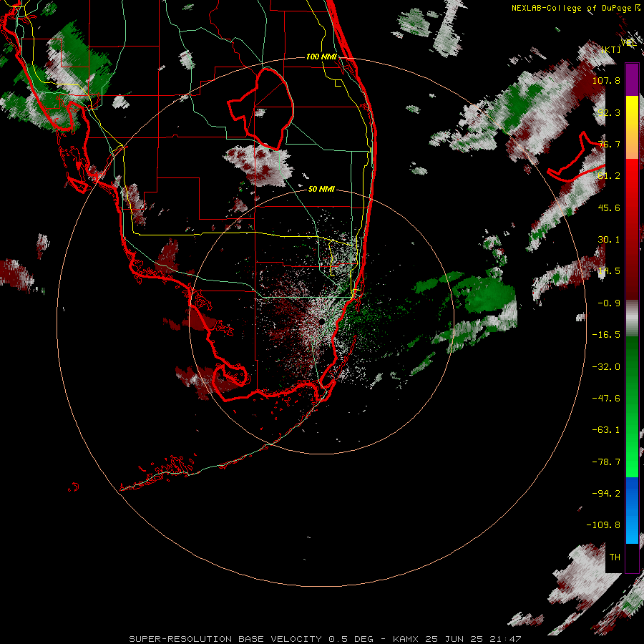
Task: Select the 30.1 legend value
Action: (609, 240)
